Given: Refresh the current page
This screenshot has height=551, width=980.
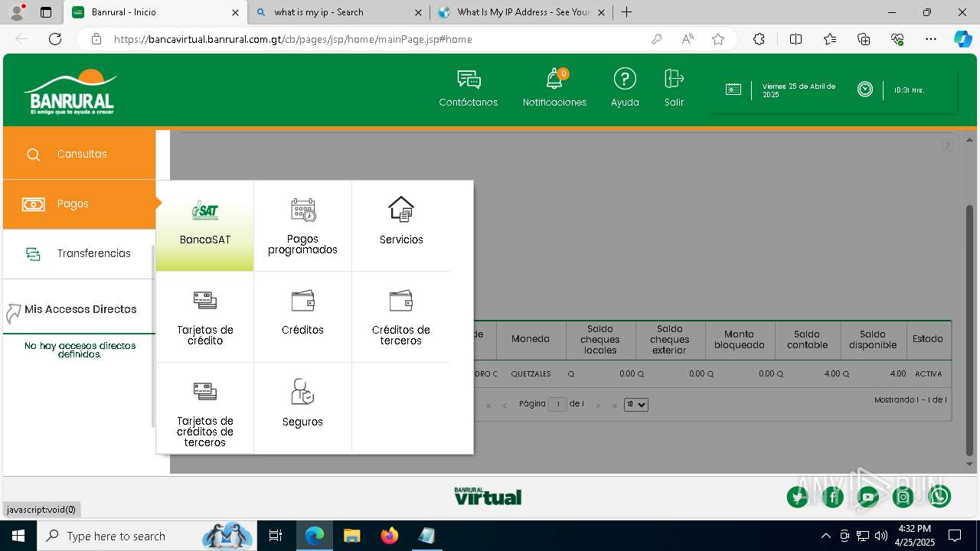Looking at the screenshot, I should tap(55, 39).
